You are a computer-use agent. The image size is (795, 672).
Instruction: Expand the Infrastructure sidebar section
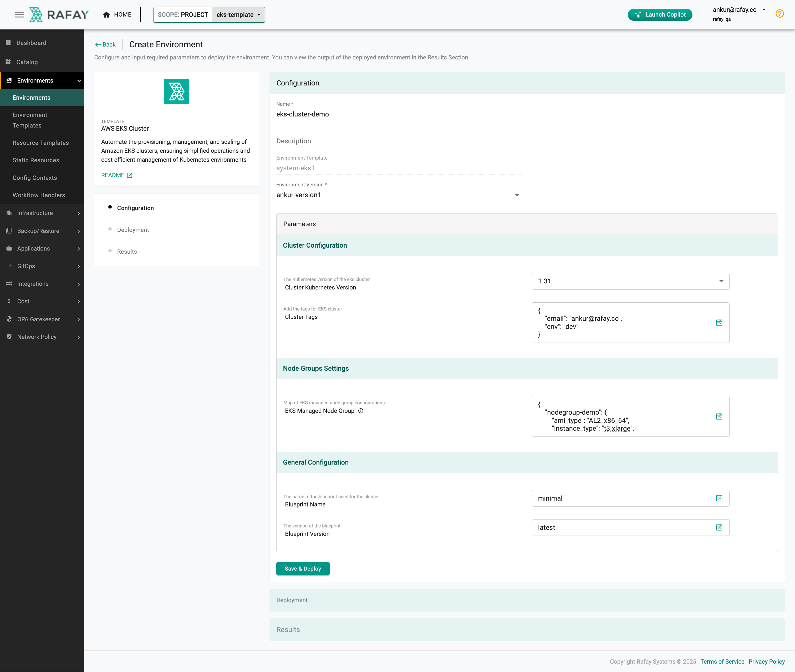point(79,213)
